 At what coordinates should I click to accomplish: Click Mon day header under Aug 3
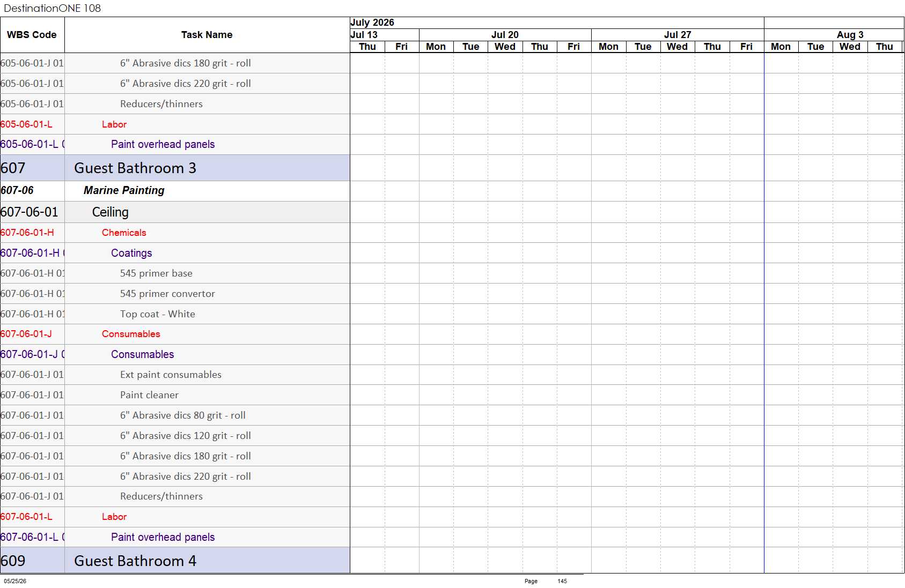(x=781, y=47)
